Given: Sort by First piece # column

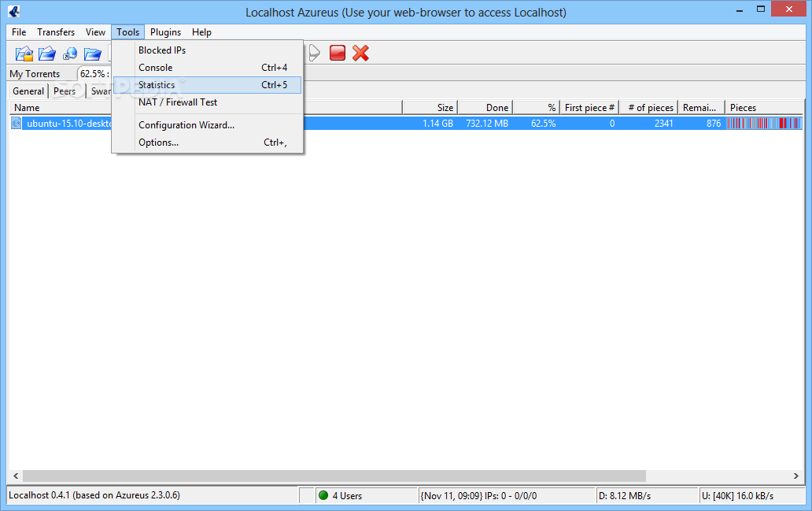Looking at the screenshot, I should [589, 108].
